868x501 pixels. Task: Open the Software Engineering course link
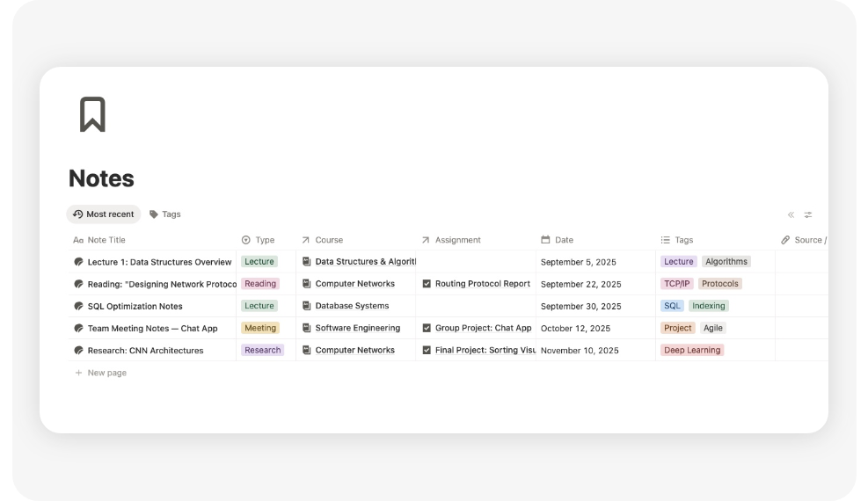[358, 328]
